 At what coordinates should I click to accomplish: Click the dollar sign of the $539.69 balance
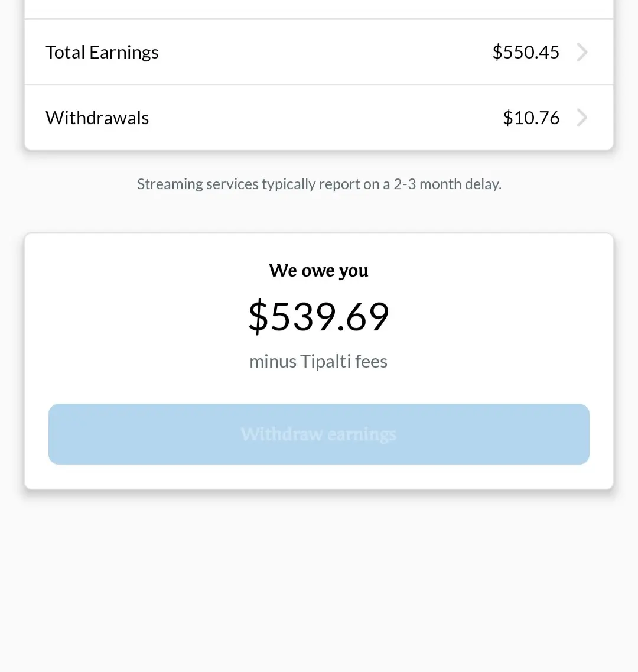(258, 316)
